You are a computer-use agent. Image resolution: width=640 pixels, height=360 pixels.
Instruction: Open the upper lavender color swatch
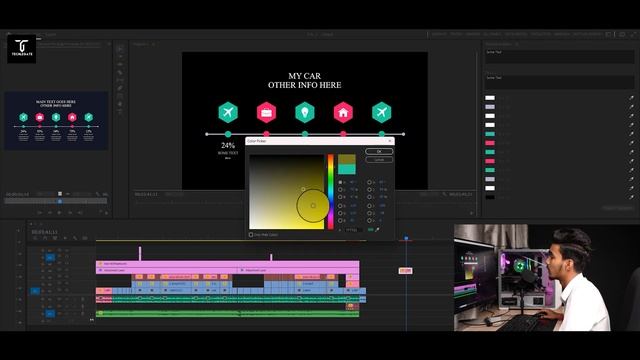(490, 107)
